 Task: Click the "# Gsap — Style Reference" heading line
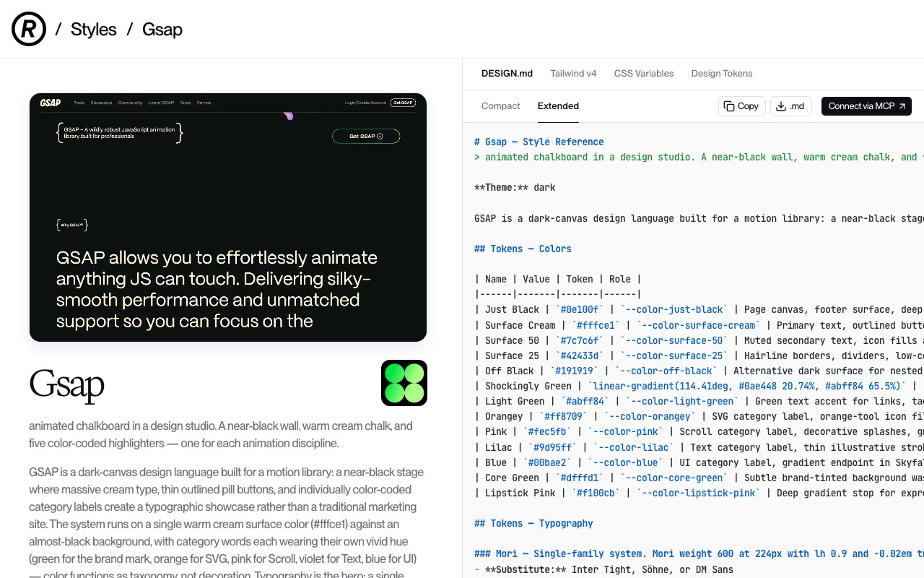pos(539,142)
